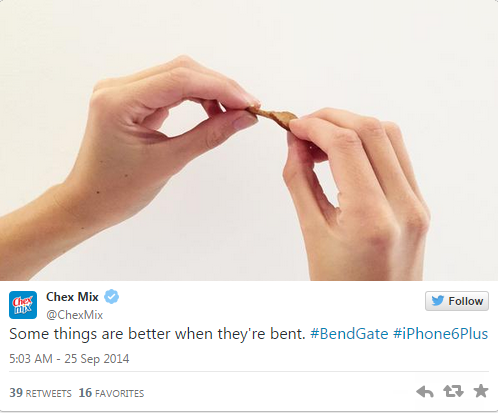Open the #BendGate hashtag
498x413 pixels.
349,334
